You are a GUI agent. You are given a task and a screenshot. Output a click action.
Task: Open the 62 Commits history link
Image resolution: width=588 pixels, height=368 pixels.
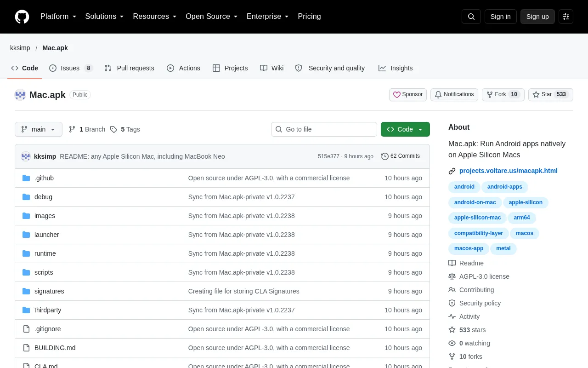[x=401, y=156]
